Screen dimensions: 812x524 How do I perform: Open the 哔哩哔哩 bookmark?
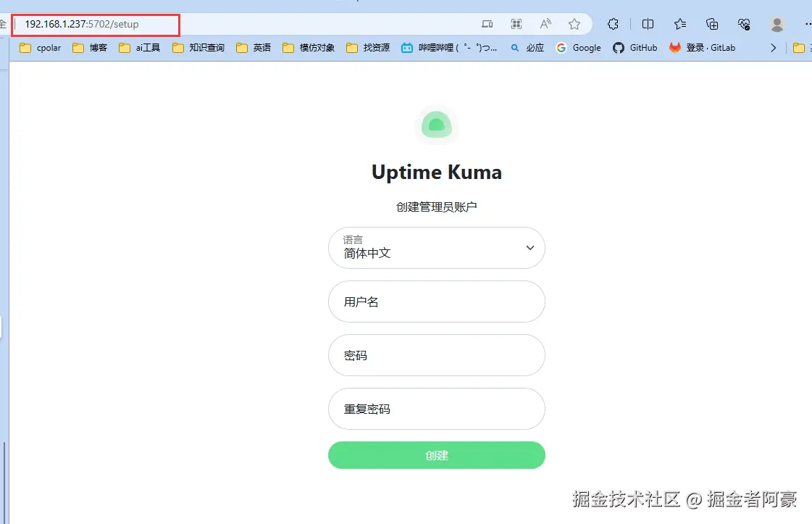450,48
